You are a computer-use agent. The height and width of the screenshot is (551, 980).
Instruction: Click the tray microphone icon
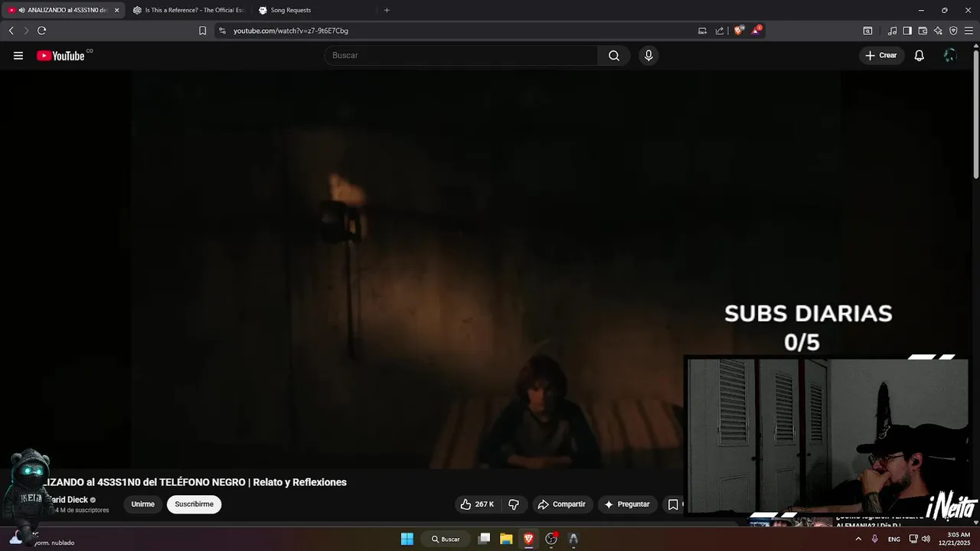pos(874,539)
